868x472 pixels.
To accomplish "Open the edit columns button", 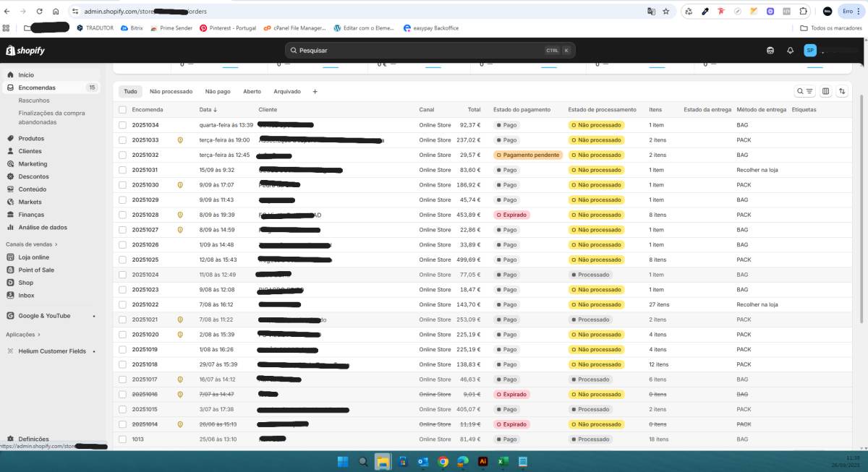I will [825, 92].
